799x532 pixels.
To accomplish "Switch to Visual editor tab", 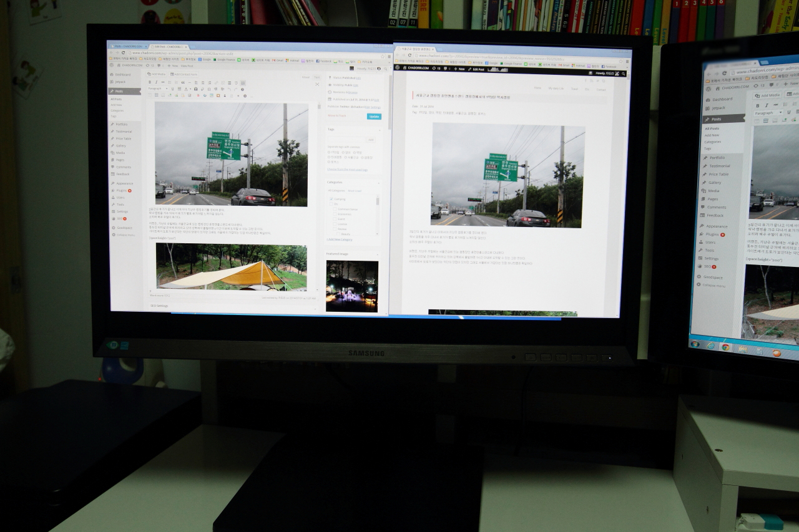I will click(x=305, y=77).
